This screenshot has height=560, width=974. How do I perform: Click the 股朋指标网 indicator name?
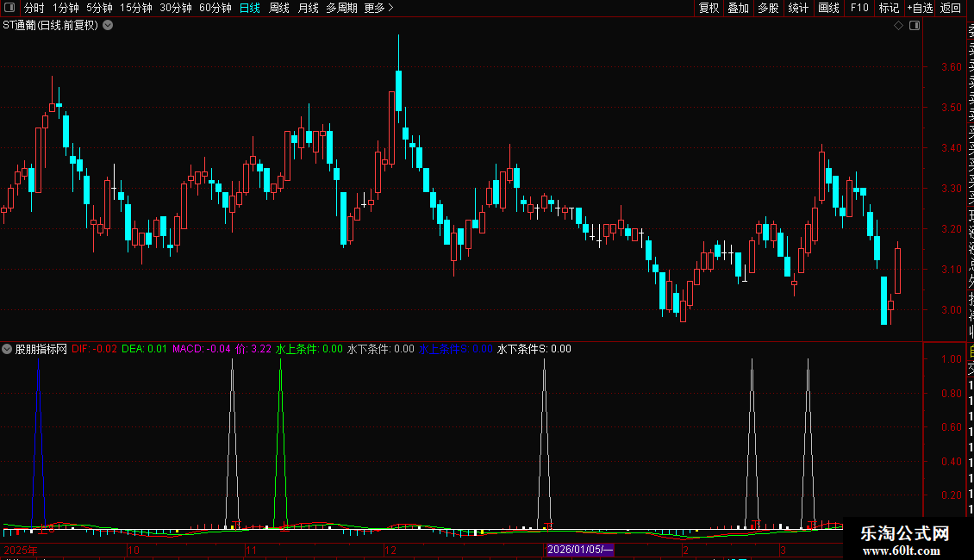tap(41, 349)
